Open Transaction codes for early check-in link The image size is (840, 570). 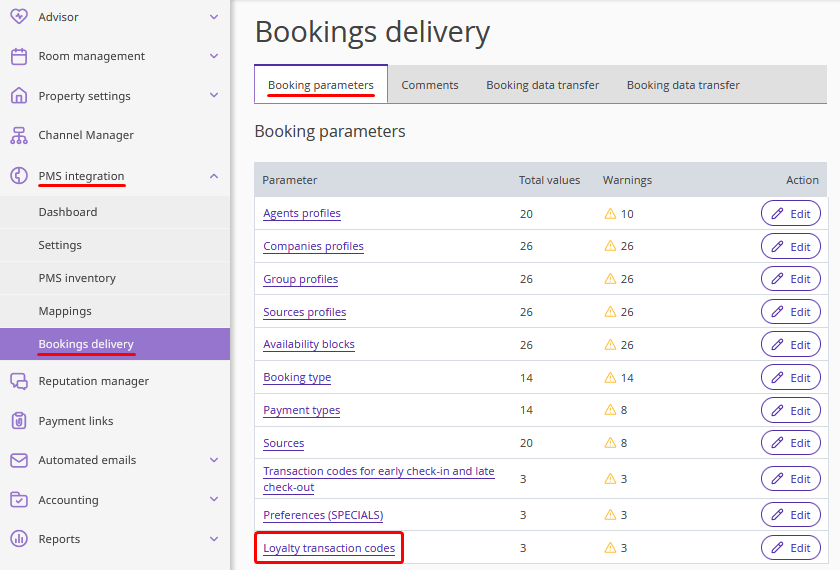[379, 479]
